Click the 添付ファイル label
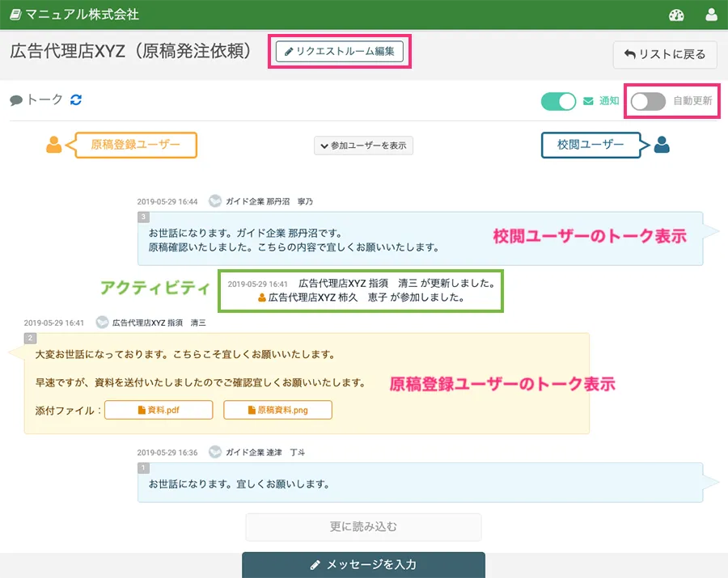The image size is (728, 578). tap(68, 411)
